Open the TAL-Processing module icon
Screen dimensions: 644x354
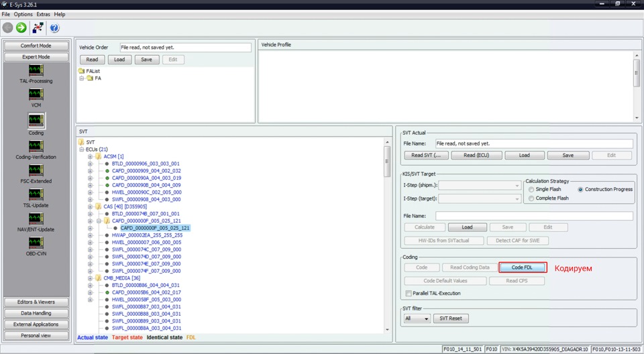click(36, 70)
